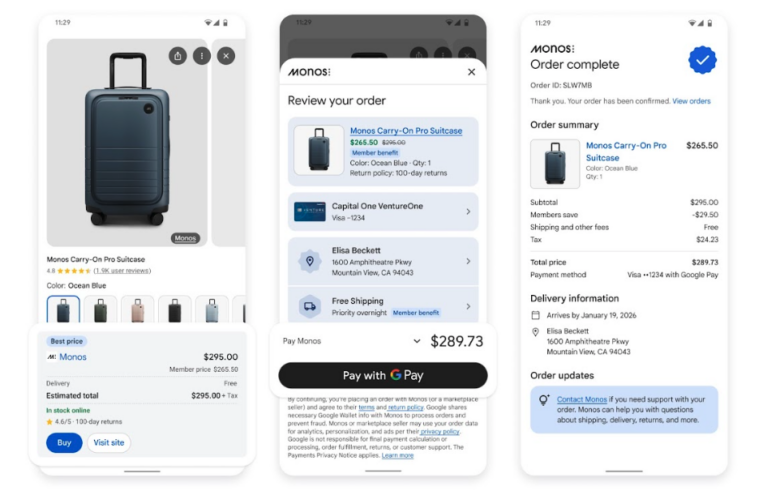Viewport: 780px width, 495px height.
Task: Click the delivery address pin icon
Action: (x=309, y=261)
